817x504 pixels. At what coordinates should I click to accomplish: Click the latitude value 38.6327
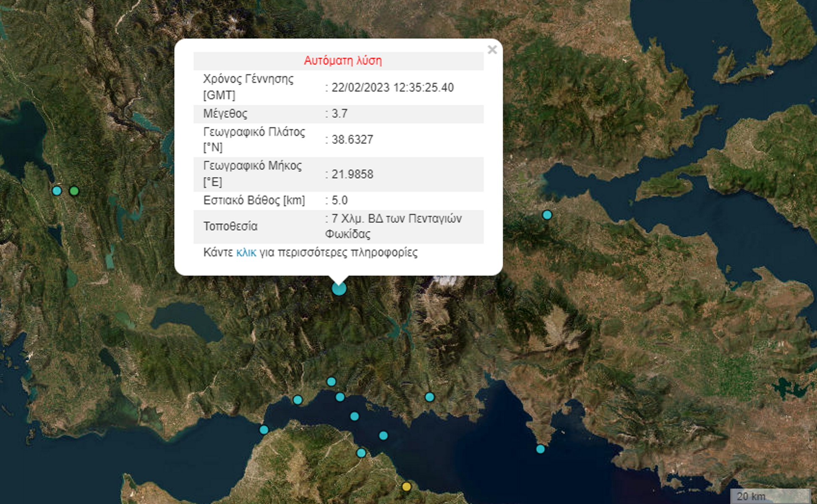[352, 140]
